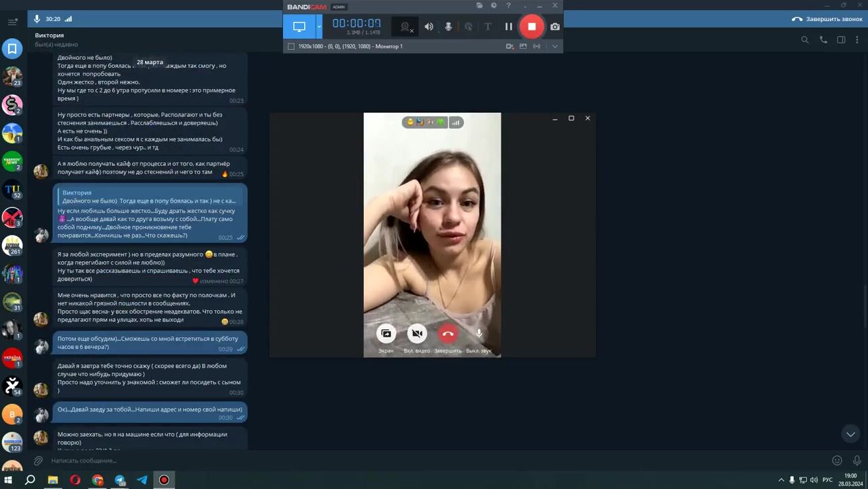The image size is (868, 489).
Task: End the call with Завершить button
Action: (x=448, y=333)
